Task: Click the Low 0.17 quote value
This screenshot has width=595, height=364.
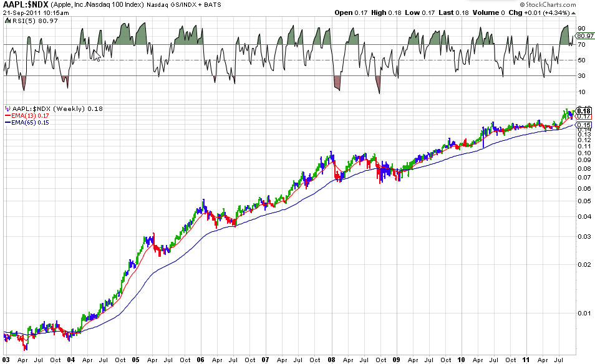Action: (420, 12)
